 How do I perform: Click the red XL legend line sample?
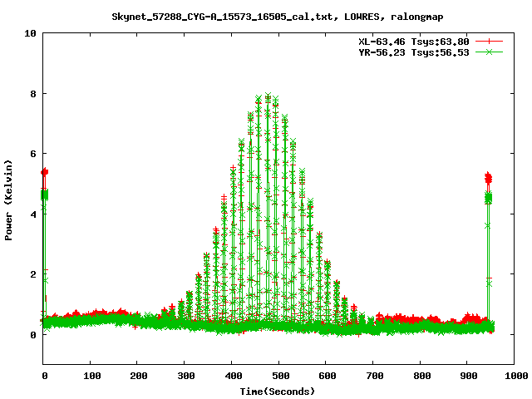tap(489, 42)
